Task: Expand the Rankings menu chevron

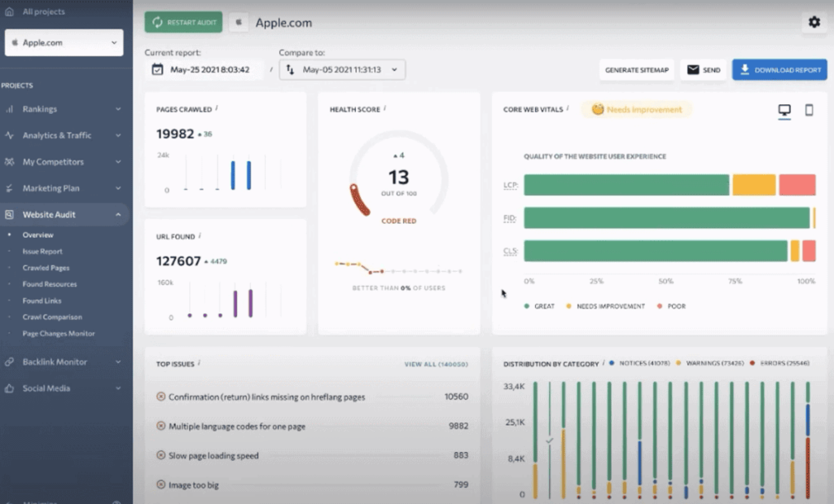Action: (x=118, y=109)
